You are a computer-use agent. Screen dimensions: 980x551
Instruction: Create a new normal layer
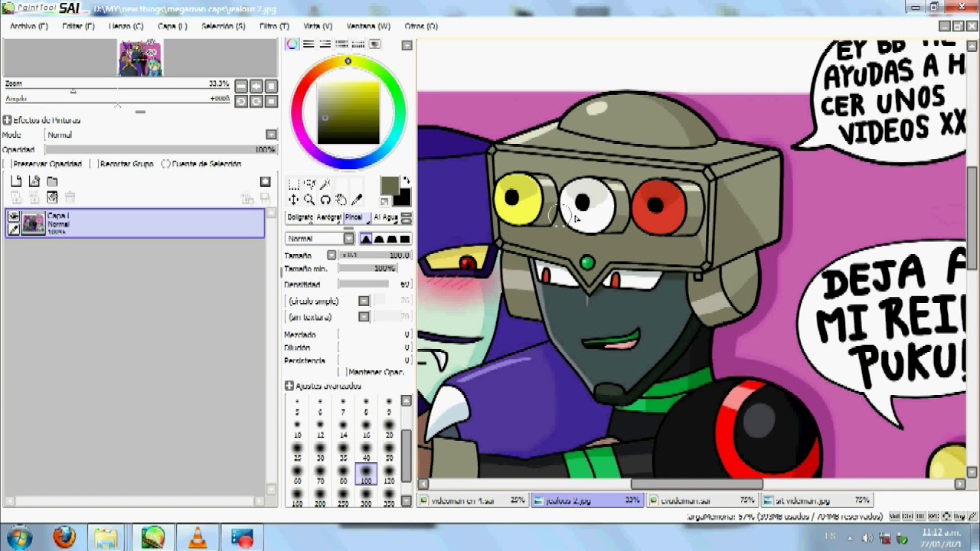[x=16, y=181]
